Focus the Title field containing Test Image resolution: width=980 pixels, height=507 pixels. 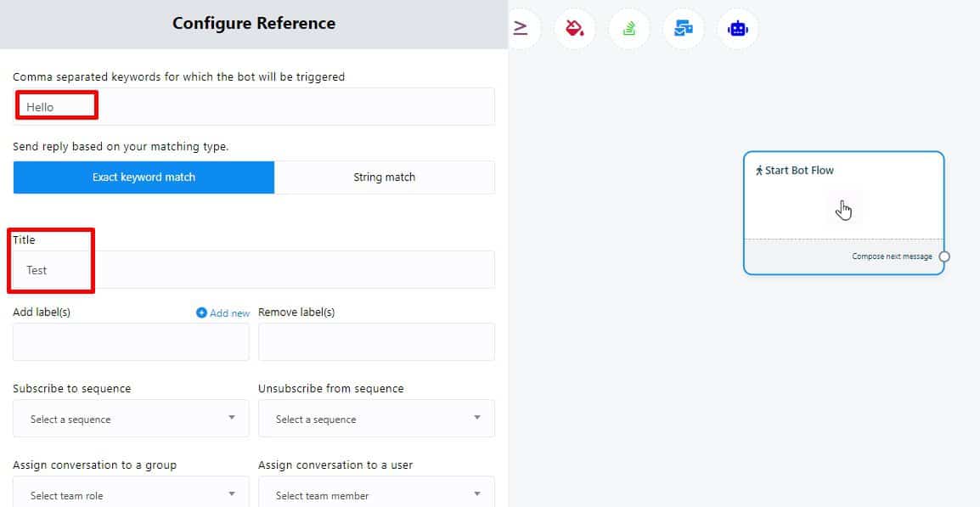point(253,270)
